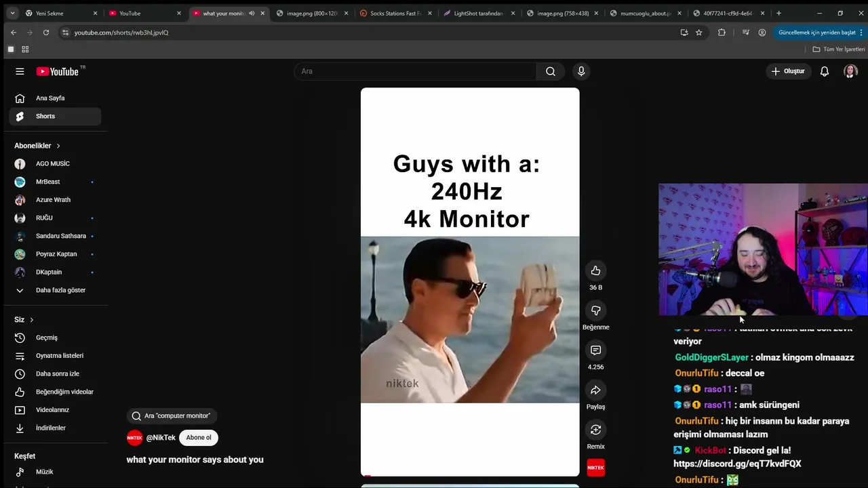Image resolution: width=868 pixels, height=488 pixels.
Task: Switch to image.png (800×1200) tab
Action: tap(312, 13)
